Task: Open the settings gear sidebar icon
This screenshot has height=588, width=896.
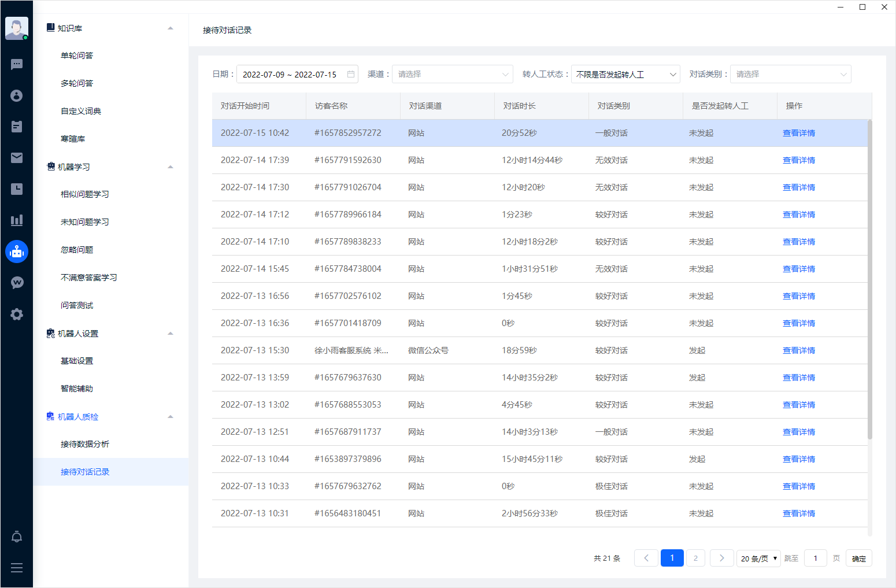Action: coord(17,314)
